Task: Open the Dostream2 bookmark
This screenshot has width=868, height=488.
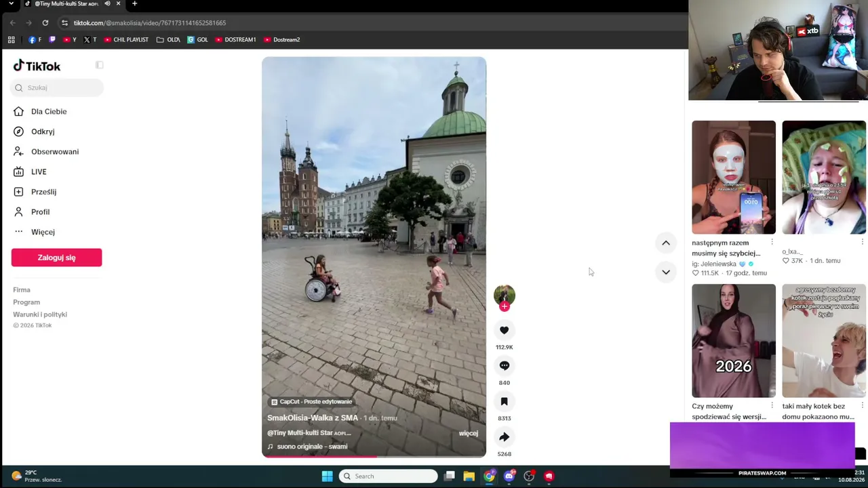Action: click(281, 40)
